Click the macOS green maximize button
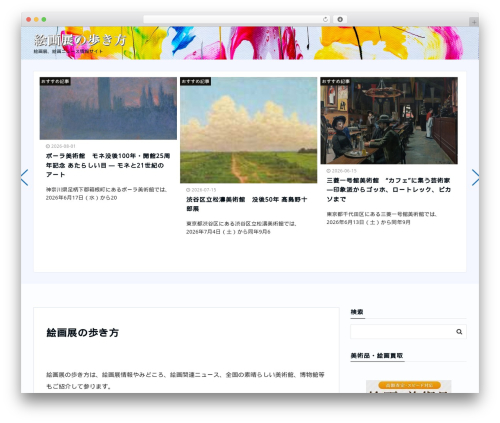The width and height of the screenshot is (500, 423). click(44, 20)
